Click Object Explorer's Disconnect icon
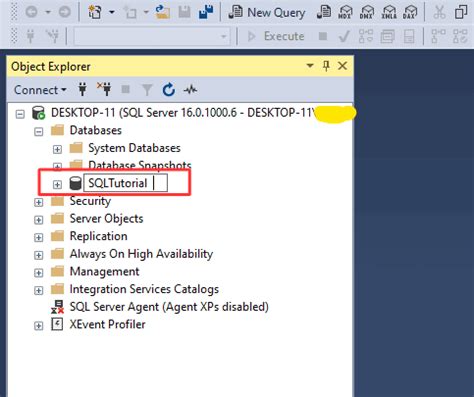 point(104,89)
